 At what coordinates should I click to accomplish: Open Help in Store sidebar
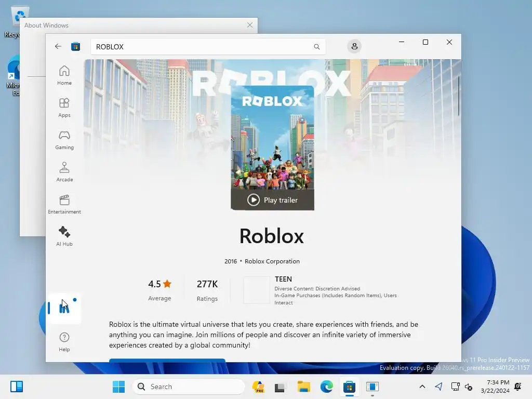(x=64, y=342)
